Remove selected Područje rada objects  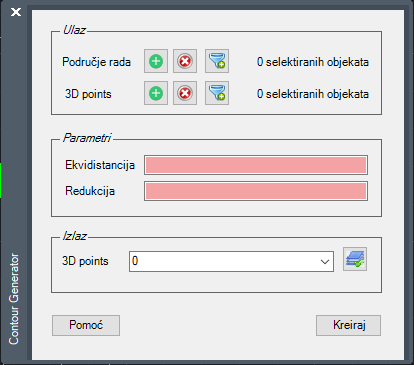coord(185,61)
